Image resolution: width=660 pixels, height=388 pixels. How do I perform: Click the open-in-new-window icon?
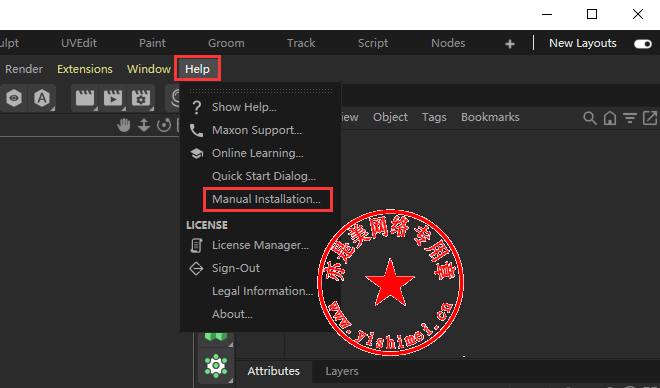click(x=650, y=118)
